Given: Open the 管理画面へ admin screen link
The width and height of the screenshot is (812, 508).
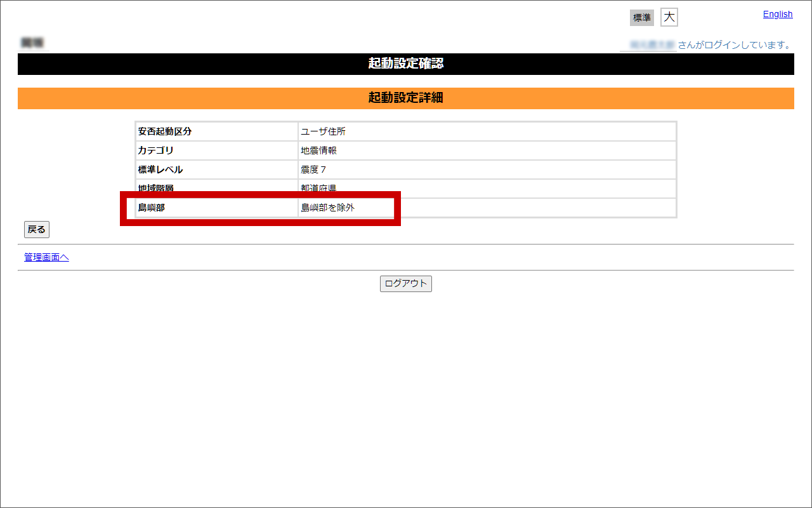Looking at the screenshot, I should (46, 257).
